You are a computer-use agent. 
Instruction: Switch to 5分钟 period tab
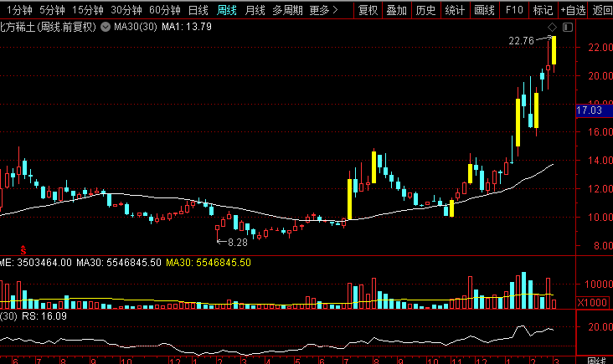(x=52, y=10)
